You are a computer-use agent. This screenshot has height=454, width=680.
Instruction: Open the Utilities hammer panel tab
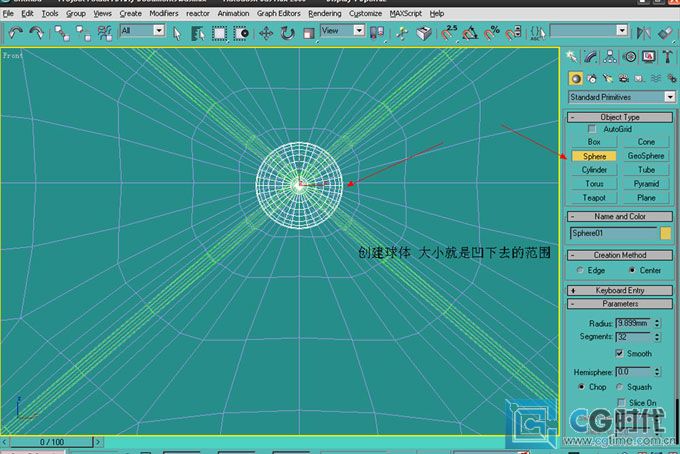click(667, 56)
